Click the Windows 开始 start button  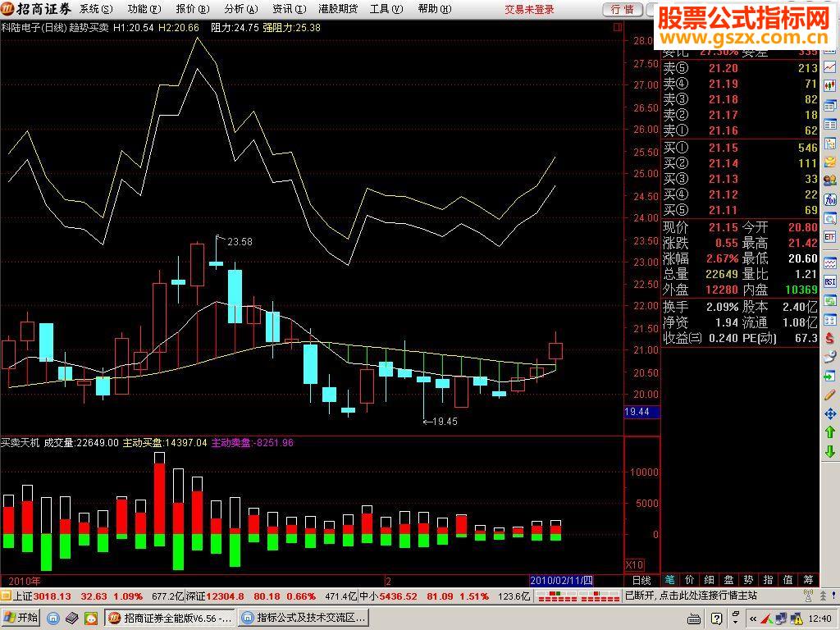(x=21, y=618)
